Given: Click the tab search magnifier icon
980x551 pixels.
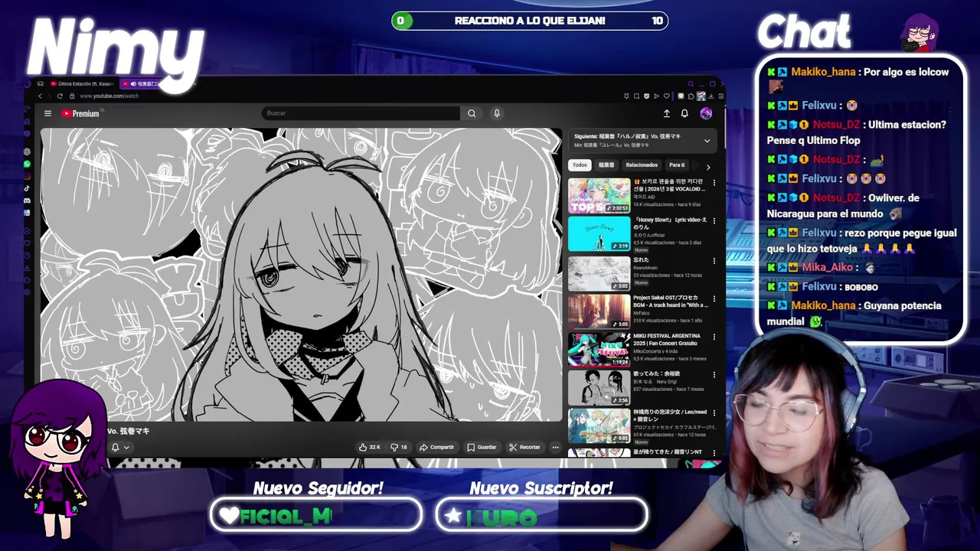Looking at the screenshot, I should point(691,84).
